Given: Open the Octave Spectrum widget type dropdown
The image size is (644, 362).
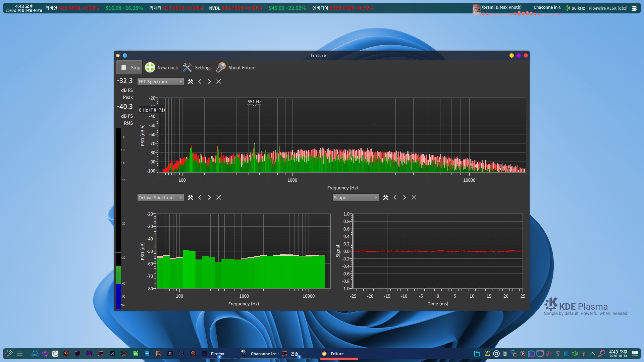Looking at the screenshot, I should click(160, 197).
